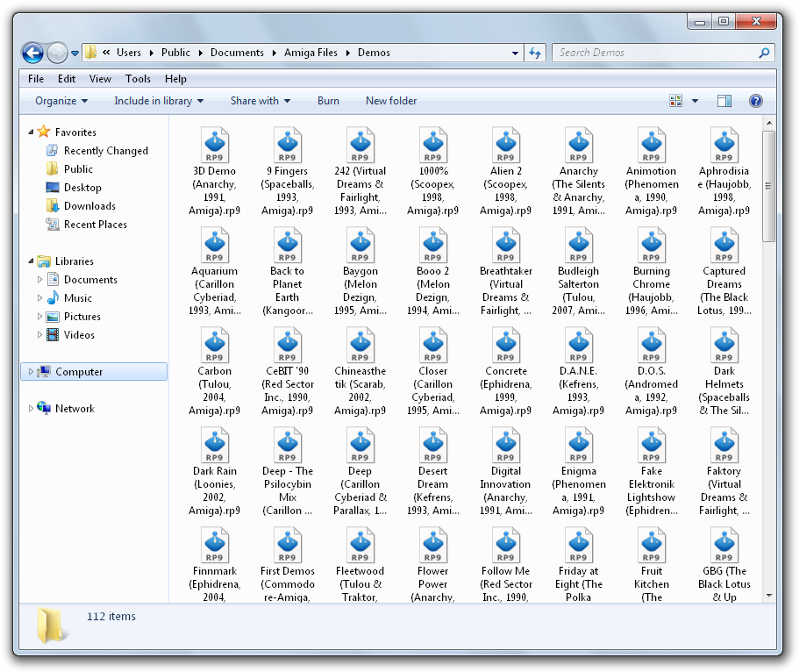Open the address bar history dropdown
Image resolution: width=799 pixels, height=672 pixels.
click(x=515, y=53)
